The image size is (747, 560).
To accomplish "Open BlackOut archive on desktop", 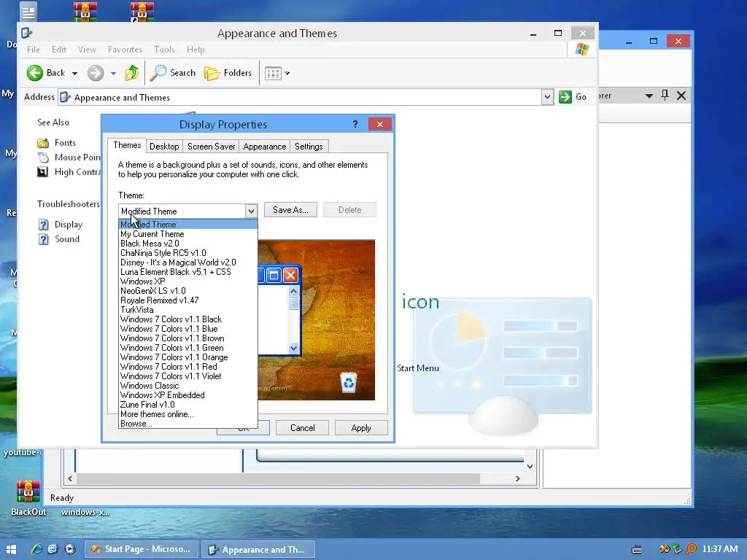I will click(28, 492).
